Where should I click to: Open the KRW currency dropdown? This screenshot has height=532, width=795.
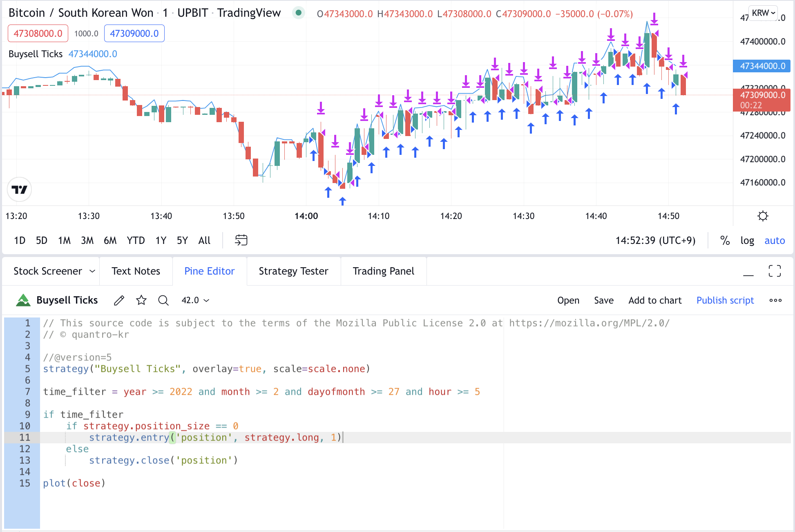pos(763,13)
